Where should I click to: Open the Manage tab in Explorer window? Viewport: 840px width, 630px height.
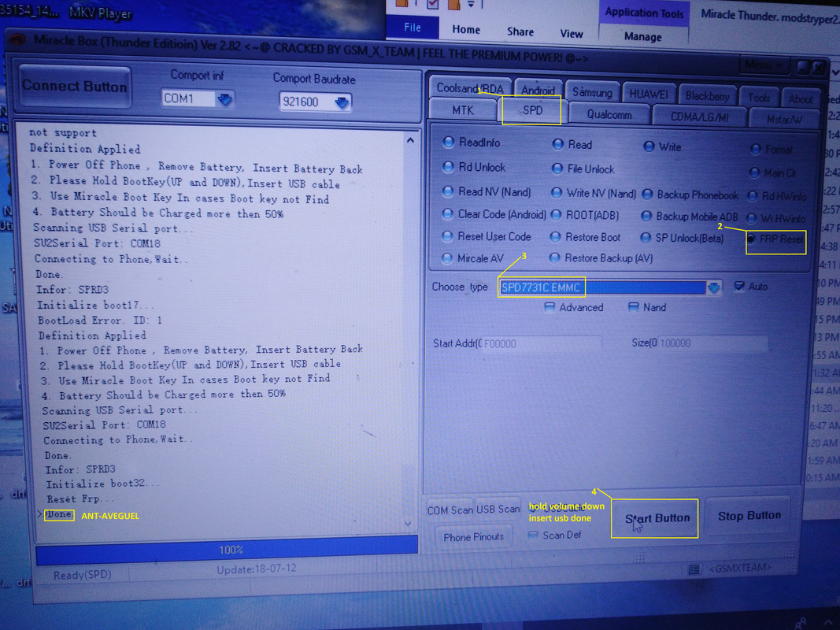pos(642,36)
